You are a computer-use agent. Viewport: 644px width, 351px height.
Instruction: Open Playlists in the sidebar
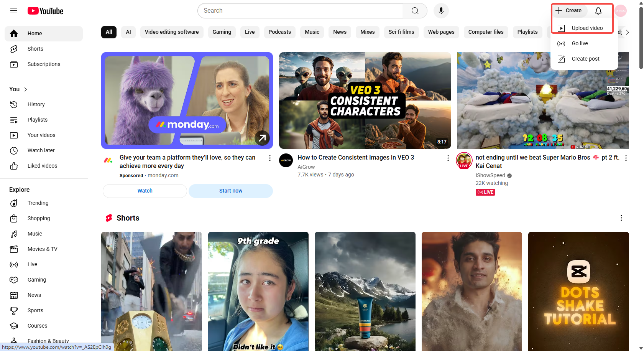click(x=44, y=120)
